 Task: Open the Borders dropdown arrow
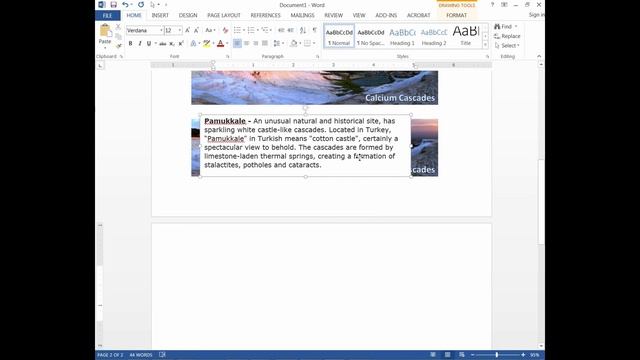(x=314, y=43)
